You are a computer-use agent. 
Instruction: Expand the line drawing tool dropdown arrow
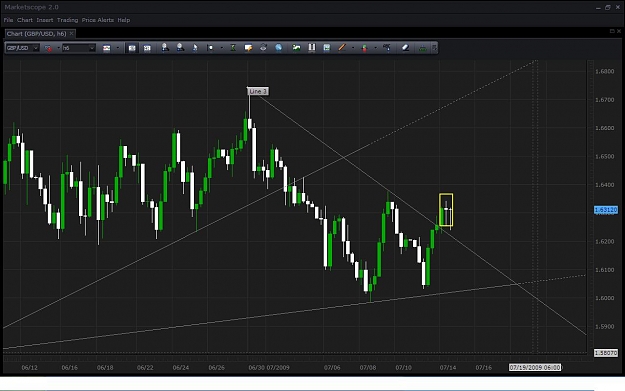click(x=353, y=48)
